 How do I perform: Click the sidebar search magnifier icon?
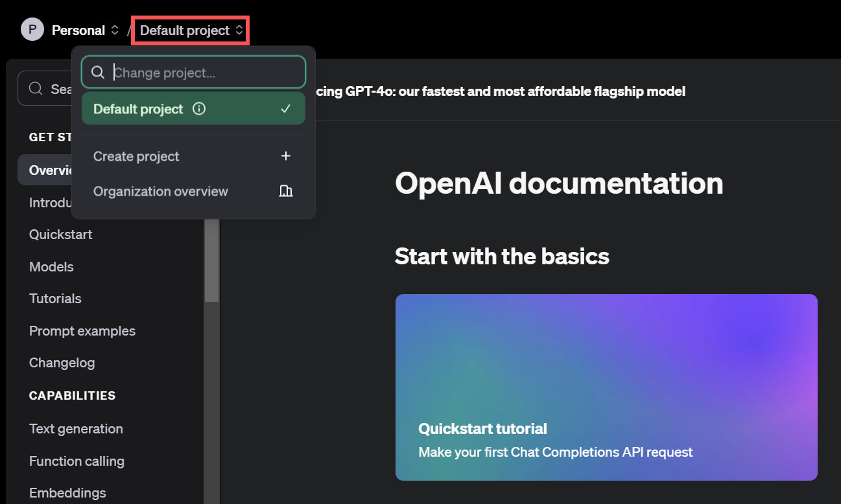[37, 89]
